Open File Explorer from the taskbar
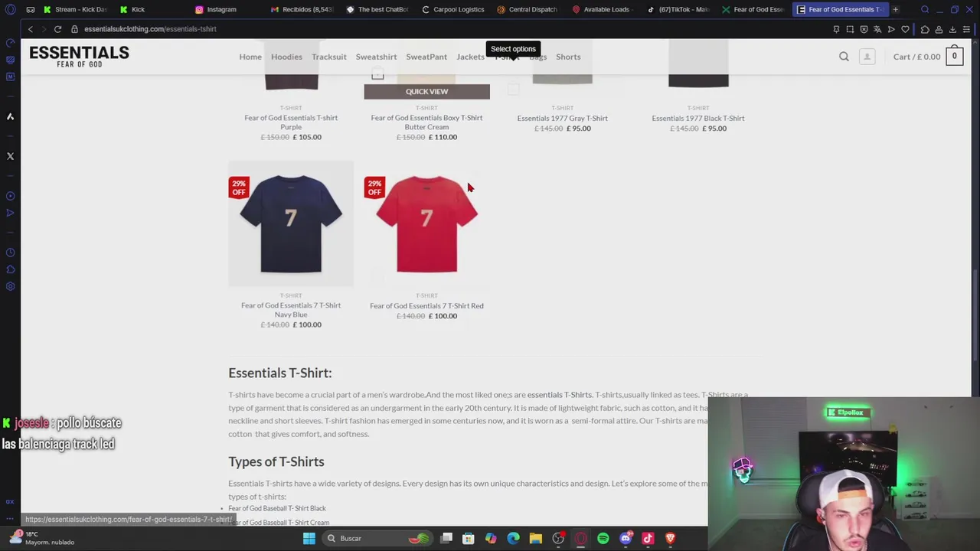 [x=536, y=538]
